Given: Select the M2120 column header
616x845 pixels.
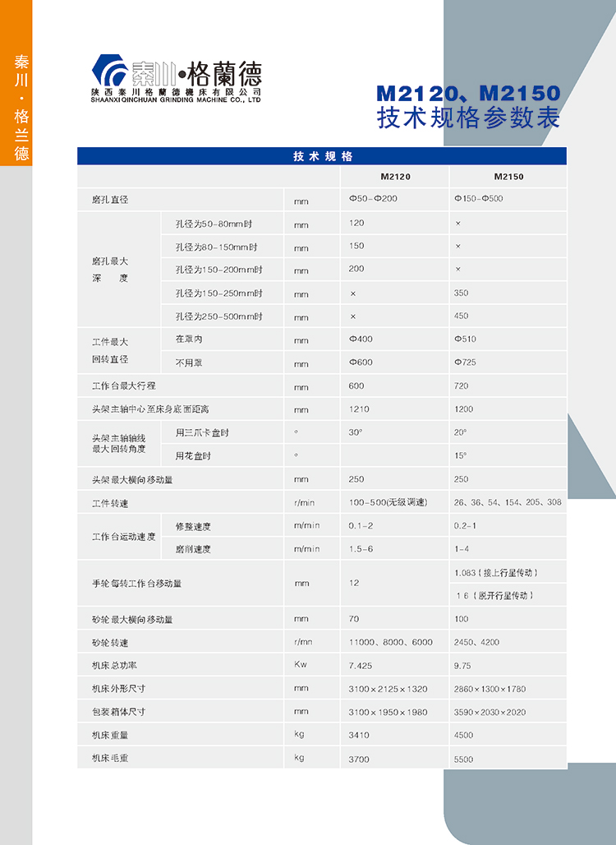Looking at the screenshot, I should [x=395, y=176].
